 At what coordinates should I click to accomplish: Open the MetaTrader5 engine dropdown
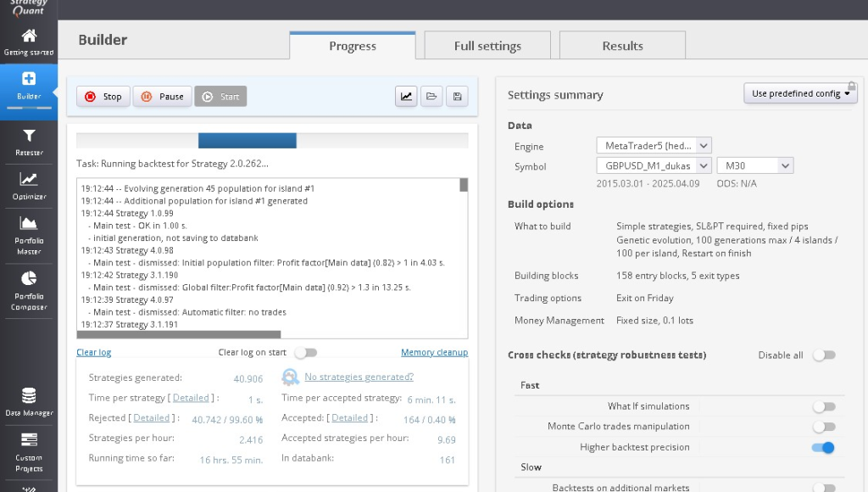653,146
